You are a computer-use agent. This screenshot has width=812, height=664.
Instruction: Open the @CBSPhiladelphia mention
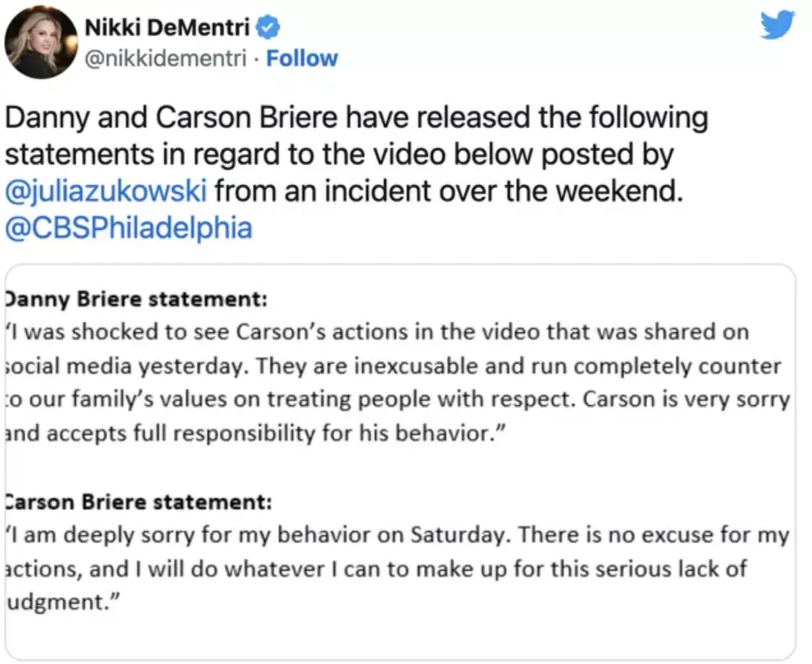coord(127,227)
